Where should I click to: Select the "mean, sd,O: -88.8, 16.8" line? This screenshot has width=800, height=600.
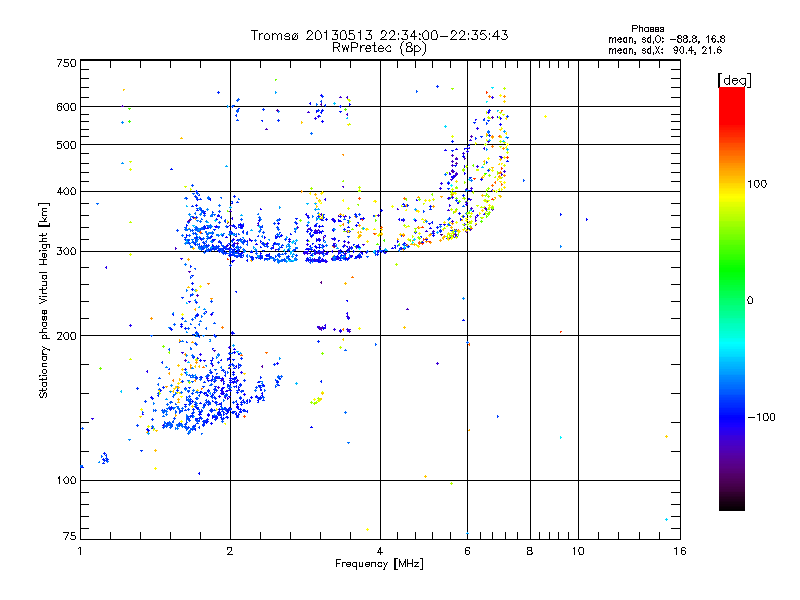point(666,39)
